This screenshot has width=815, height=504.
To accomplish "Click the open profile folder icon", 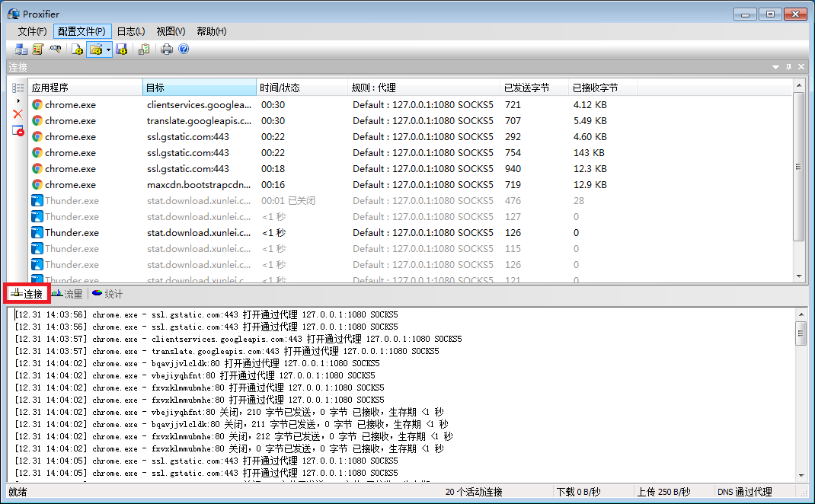I will 95,49.
